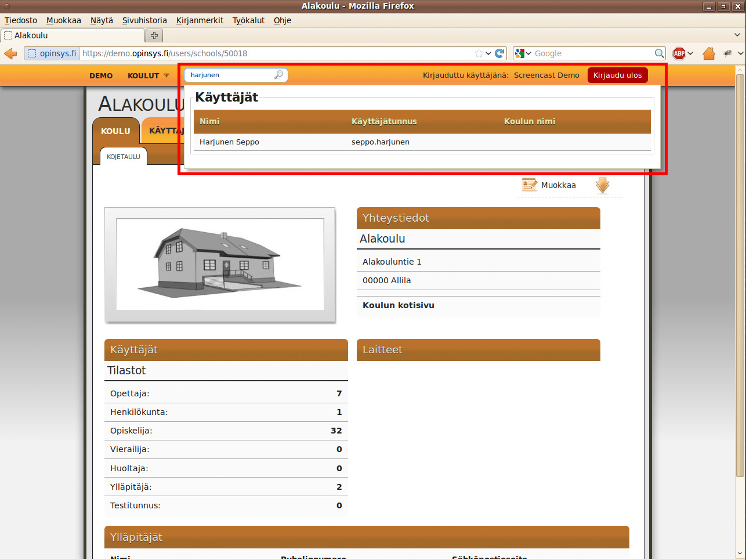Click the reload page icon
Viewport: 746px width, 560px height.
pyautogui.click(x=499, y=53)
